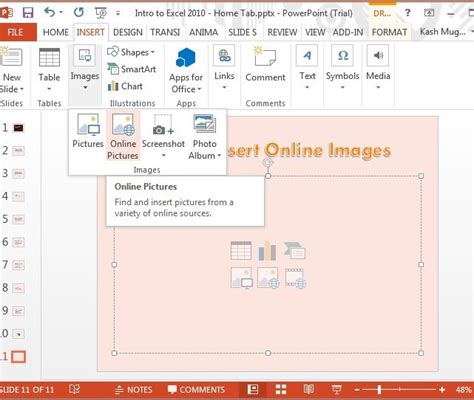Open the Photo Album option
Image resolution: width=474 pixels, height=400 pixels.
(204, 136)
